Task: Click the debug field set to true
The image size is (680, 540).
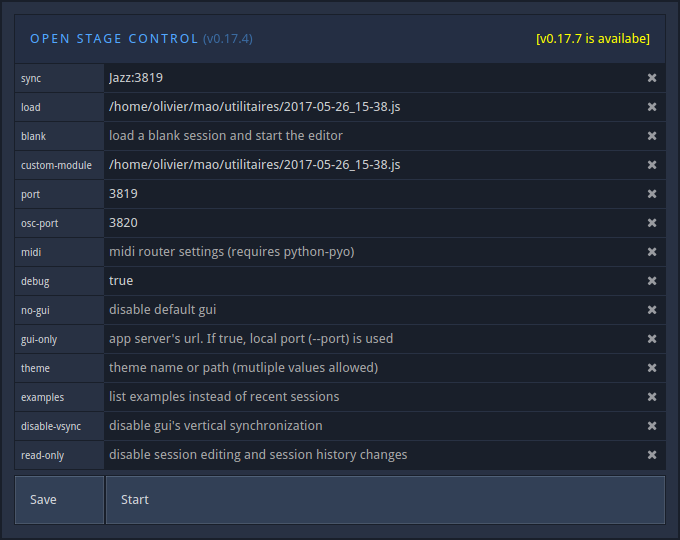Action: coord(370,281)
